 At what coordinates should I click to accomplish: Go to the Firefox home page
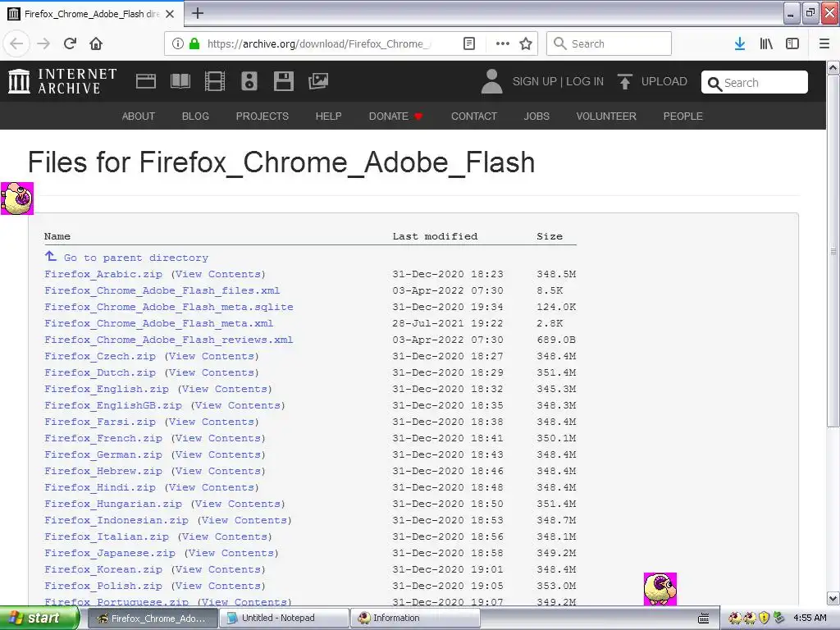(x=96, y=44)
